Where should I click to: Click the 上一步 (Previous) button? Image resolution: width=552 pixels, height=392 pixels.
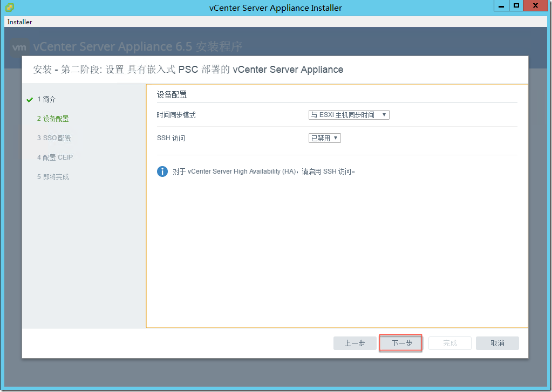pos(355,343)
